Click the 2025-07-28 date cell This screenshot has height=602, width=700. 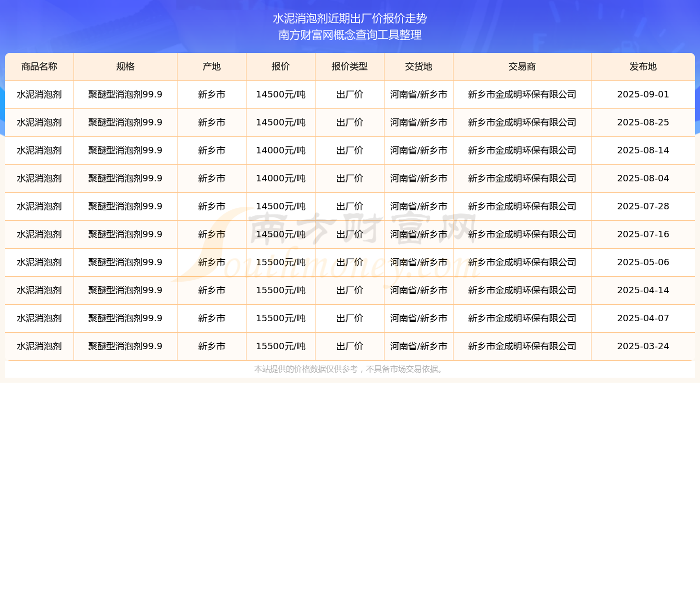[643, 206]
